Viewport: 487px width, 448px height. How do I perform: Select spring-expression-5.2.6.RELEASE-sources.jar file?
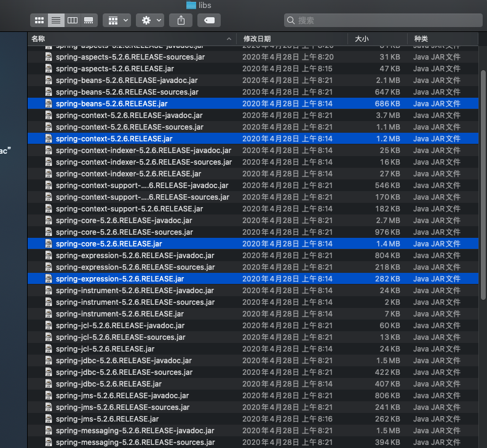pyautogui.click(x=253, y=267)
